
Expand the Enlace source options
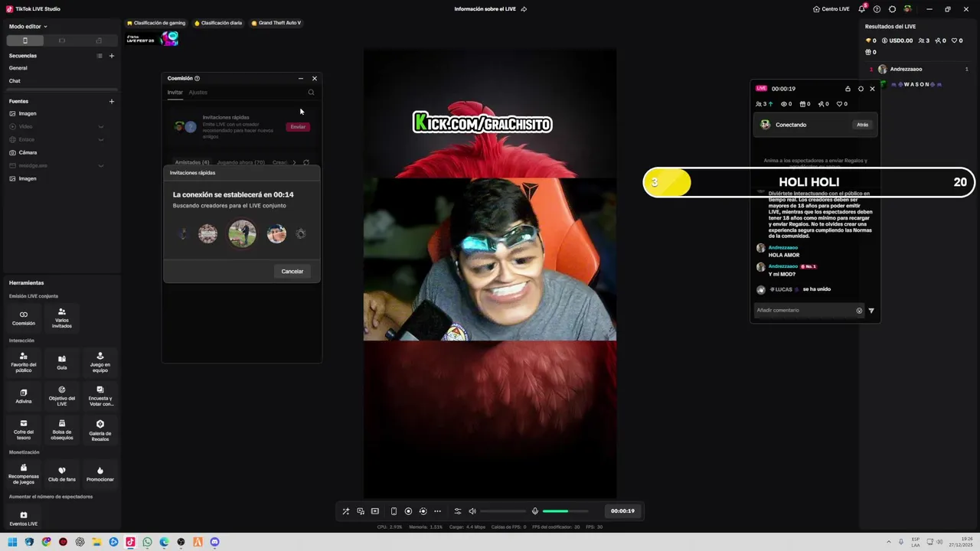point(100,139)
